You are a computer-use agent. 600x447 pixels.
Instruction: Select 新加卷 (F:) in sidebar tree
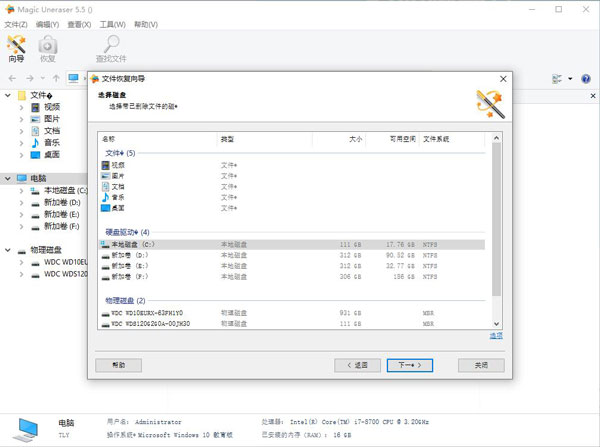tap(62, 226)
